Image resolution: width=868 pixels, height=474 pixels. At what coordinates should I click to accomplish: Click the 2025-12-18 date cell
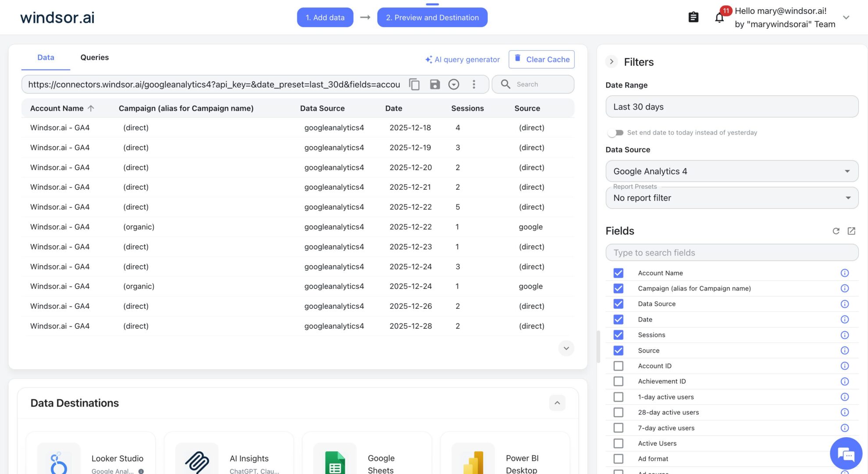(x=410, y=127)
